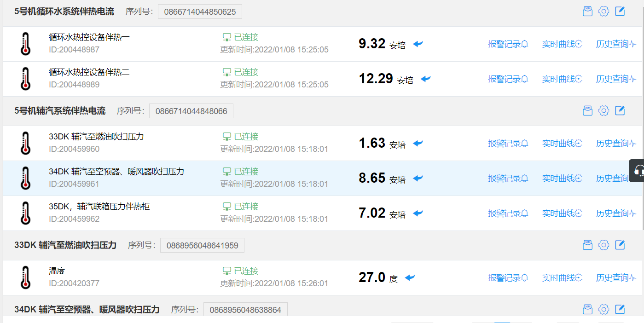Open 历史查询 for the 温度 sensor
The image size is (644, 323).
[x=616, y=278]
